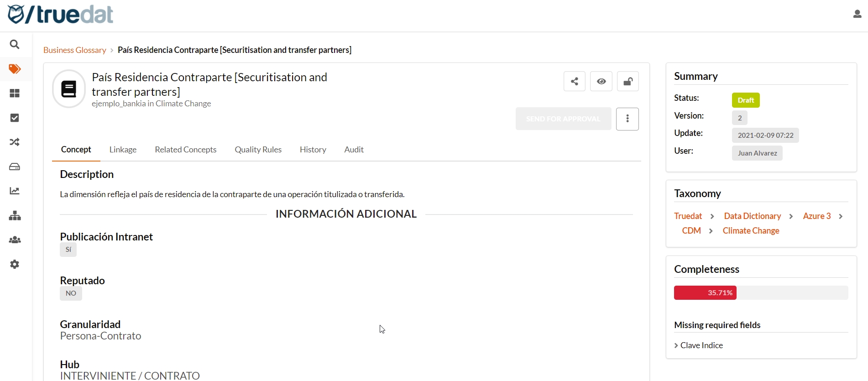Click the completeness progress bar

[x=761, y=293]
